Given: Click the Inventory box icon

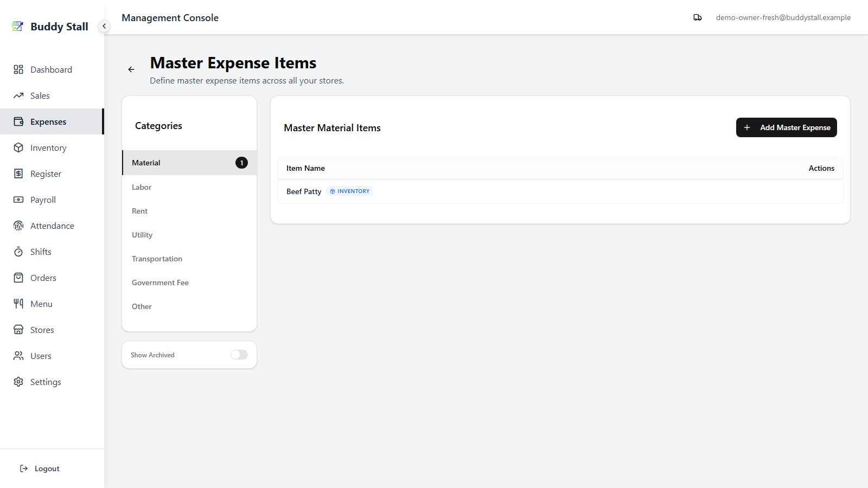Looking at the screenshot, I should (18, 147).
